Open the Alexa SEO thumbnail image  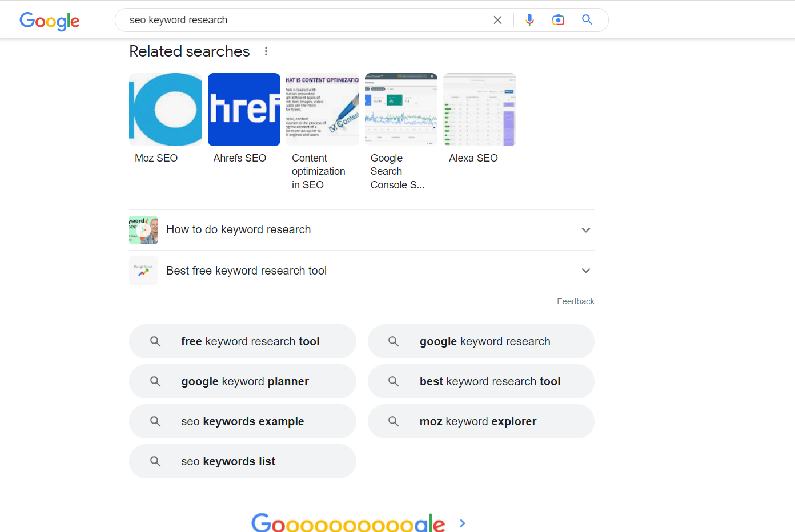point(480,110)
